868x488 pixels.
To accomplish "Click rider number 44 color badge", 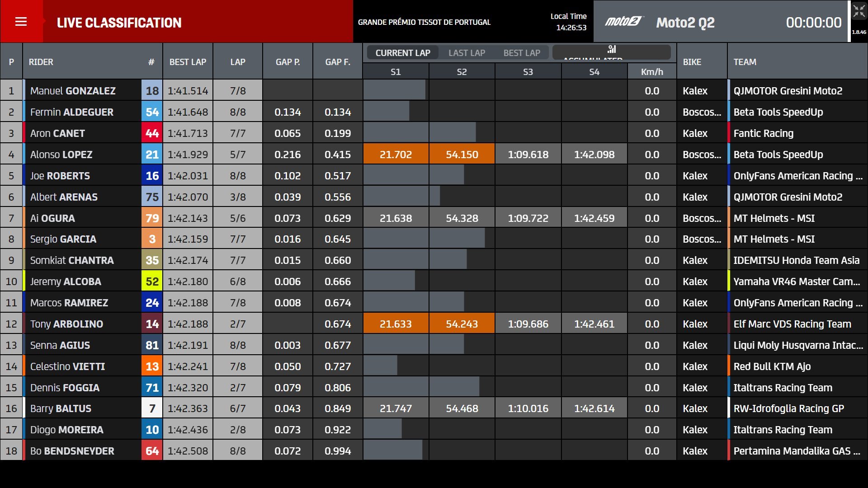I will 152,133.
